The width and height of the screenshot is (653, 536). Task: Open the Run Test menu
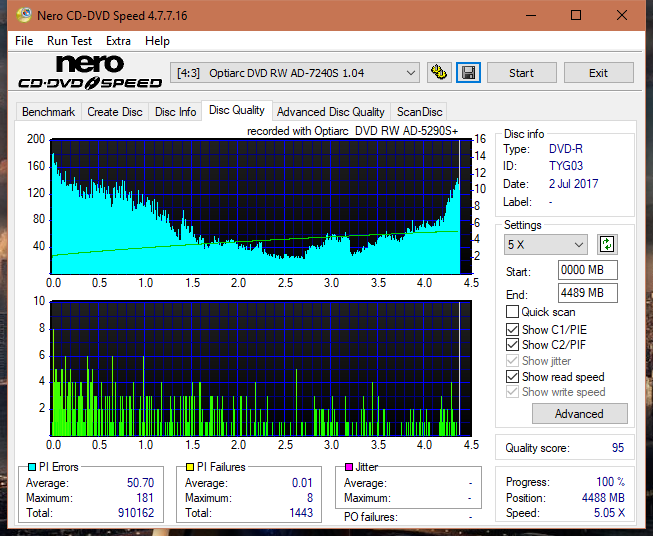69,41
